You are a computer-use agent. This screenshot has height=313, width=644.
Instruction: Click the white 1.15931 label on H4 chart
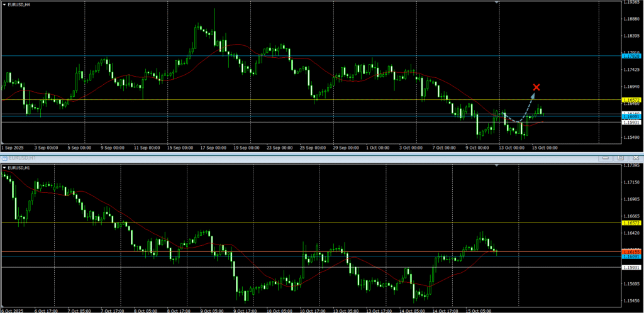631,123
